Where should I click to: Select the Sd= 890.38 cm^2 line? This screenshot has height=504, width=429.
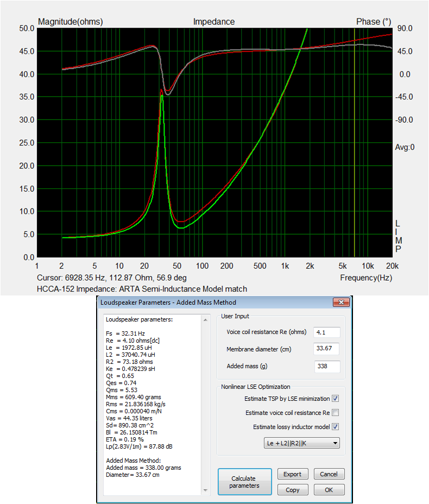(130, 426)
